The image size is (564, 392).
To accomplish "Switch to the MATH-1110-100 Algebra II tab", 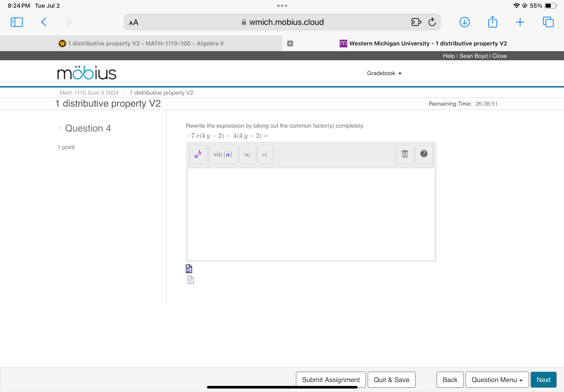I will click(141, 44).
